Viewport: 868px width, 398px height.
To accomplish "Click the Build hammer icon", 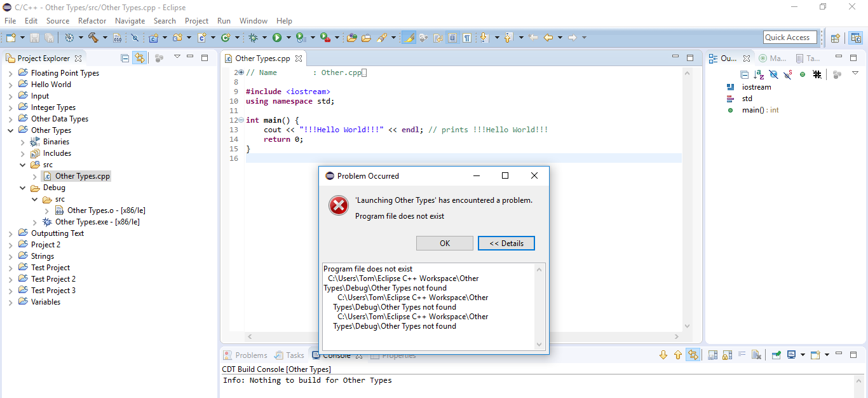I will click(93, 38).
